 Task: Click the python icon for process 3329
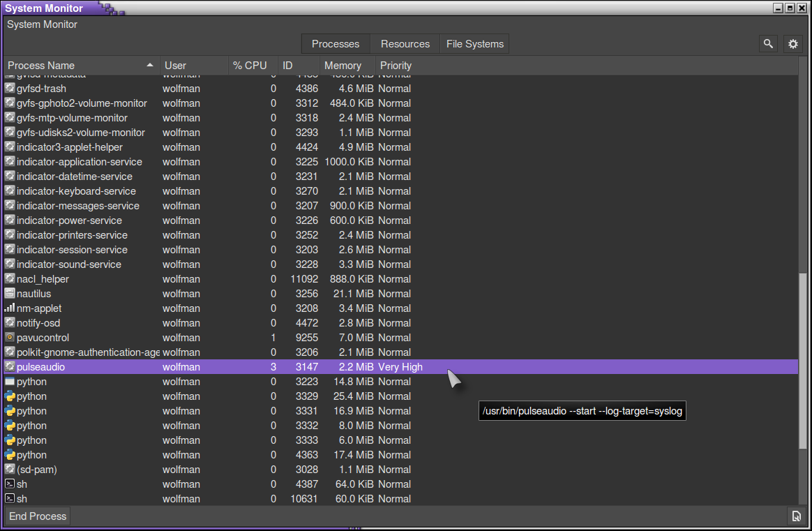(x=10, y=396)
